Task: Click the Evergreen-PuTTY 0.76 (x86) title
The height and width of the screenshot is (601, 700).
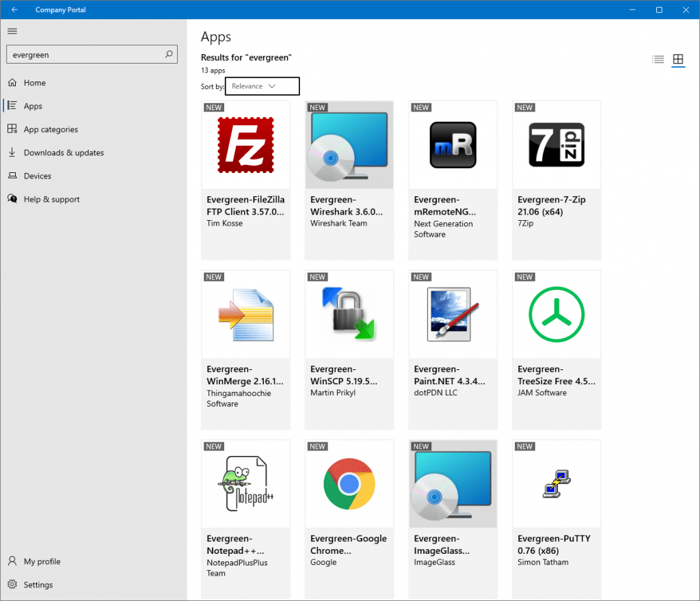Action: pos(554,544)
